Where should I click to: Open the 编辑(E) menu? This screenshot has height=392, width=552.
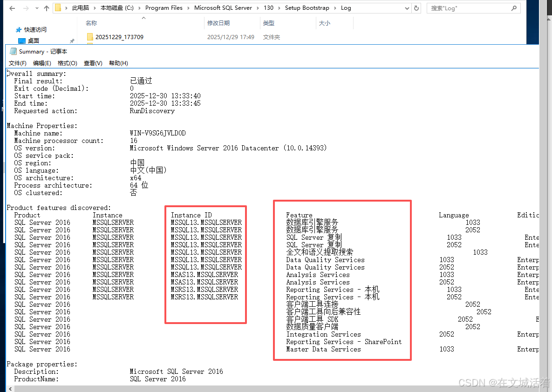42,63
